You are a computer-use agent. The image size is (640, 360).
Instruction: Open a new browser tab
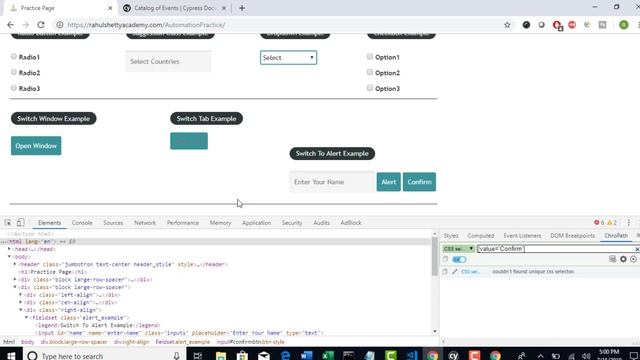(242, 8)
